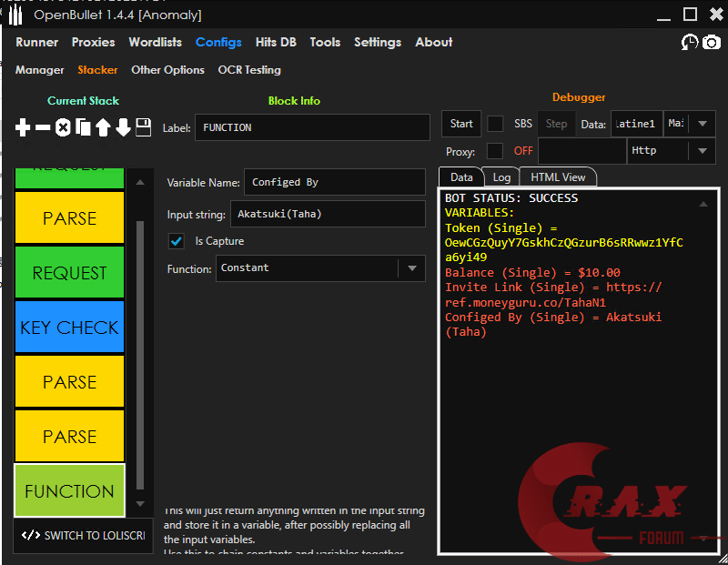Screen dimensions: 728x565
Task: Open Settings section
Action: coord(378,42)
